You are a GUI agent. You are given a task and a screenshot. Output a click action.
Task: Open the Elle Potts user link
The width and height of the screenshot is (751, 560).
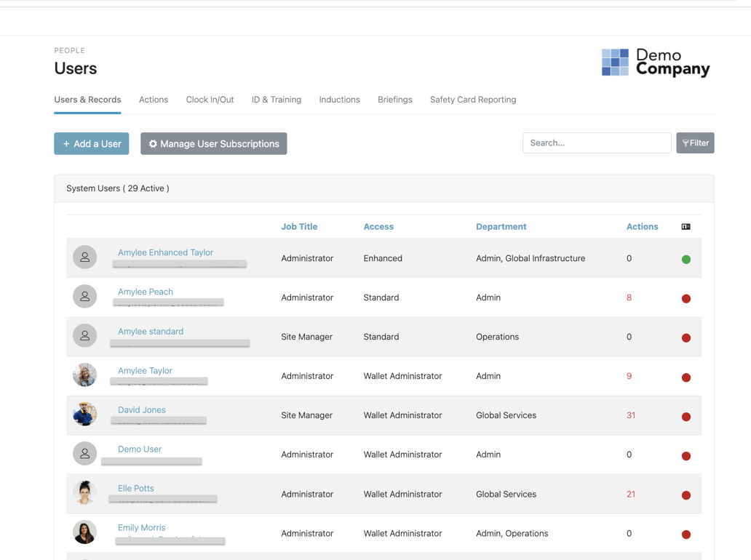[x=136, y=488]
